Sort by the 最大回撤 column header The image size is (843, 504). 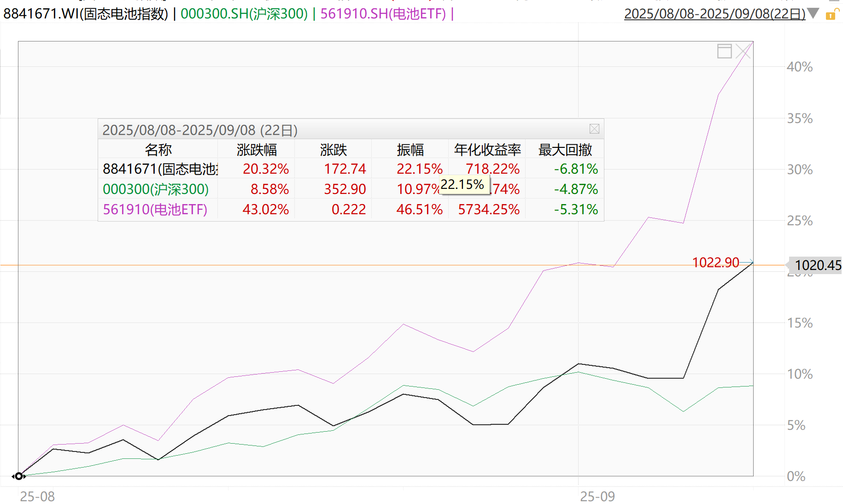click(565, 150)
